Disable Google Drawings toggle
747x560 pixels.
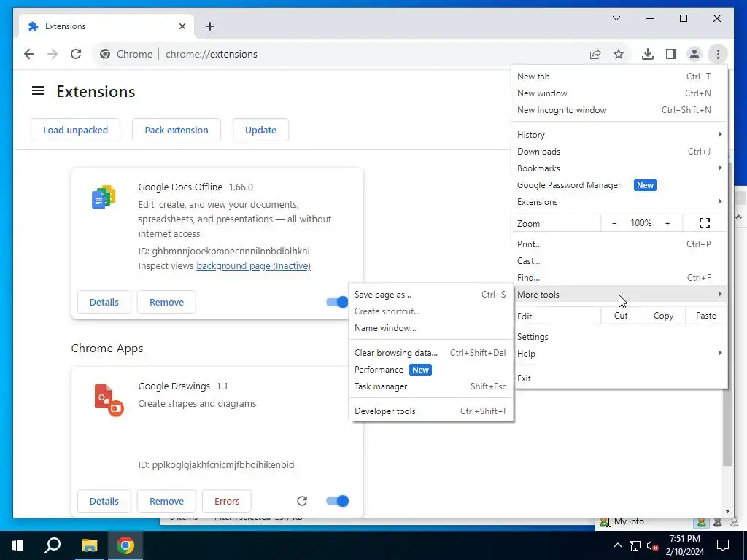tap(337, 501)
